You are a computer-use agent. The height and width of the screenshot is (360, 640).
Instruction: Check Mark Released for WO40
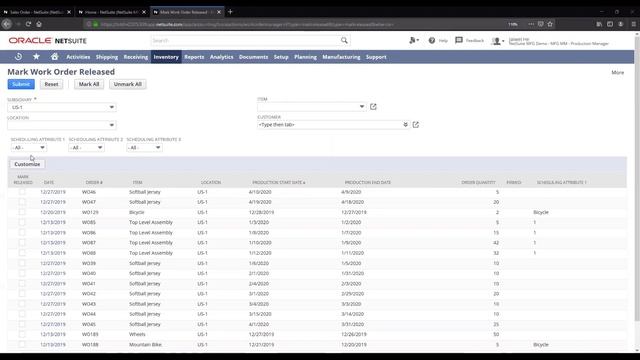coord(22,273)
